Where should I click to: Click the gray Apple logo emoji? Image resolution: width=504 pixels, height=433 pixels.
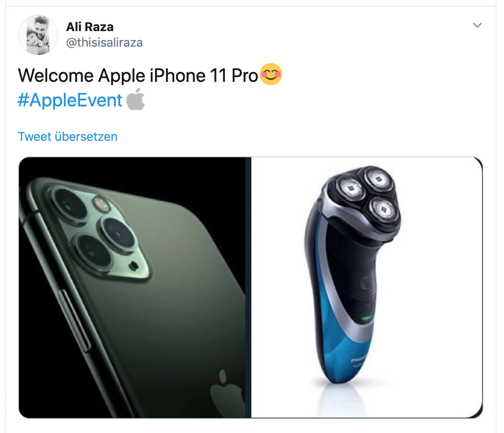(136, 99)
